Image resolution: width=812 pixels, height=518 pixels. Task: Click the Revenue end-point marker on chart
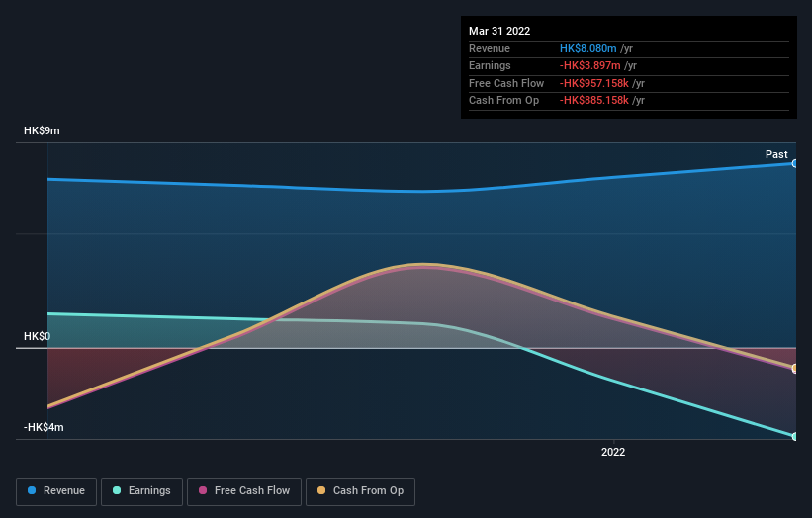pyautogui.click(x=794, y=163)
